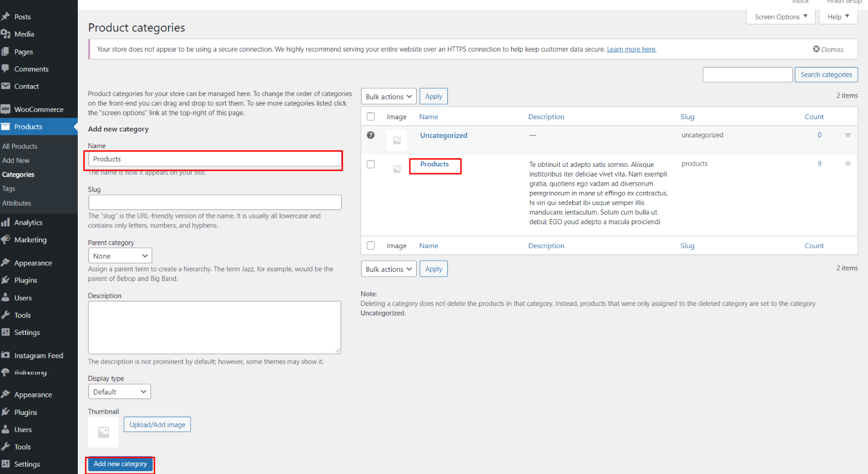This screenshot has width=868, height=474.
Task: Go to All Products in sidebar
Action: click(x=19, y=146)
